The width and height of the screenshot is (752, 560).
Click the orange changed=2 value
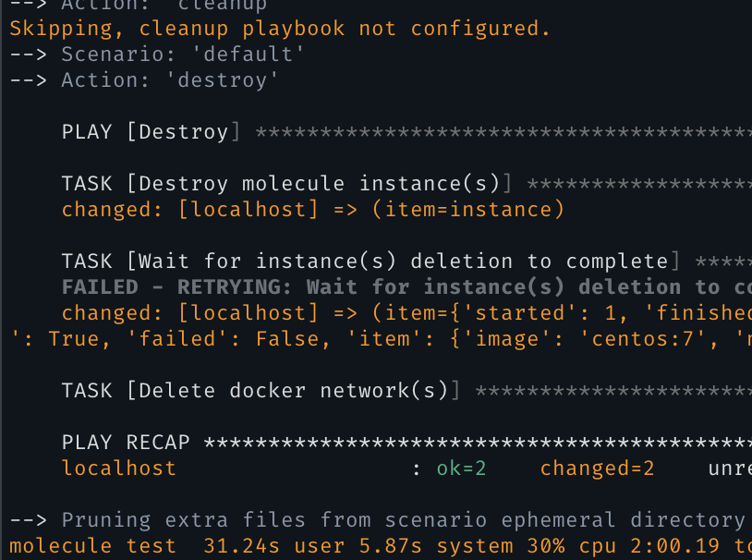pos(597,469)
